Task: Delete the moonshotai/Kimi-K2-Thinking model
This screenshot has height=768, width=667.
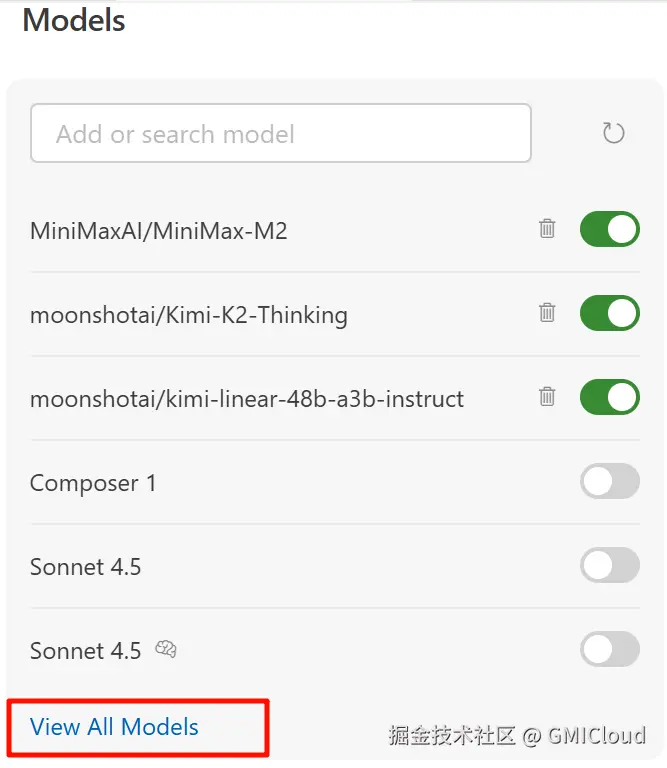Action: coord(547,313)
